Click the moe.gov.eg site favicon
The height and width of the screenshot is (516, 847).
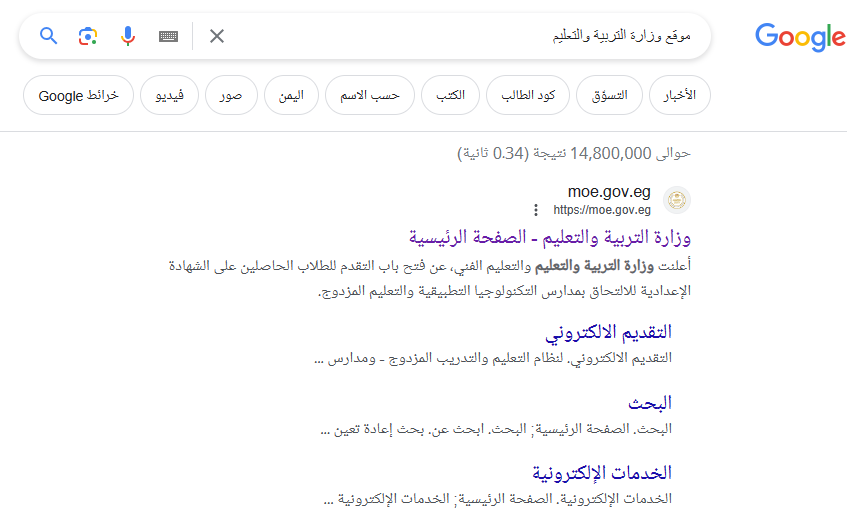coord(677,200)
